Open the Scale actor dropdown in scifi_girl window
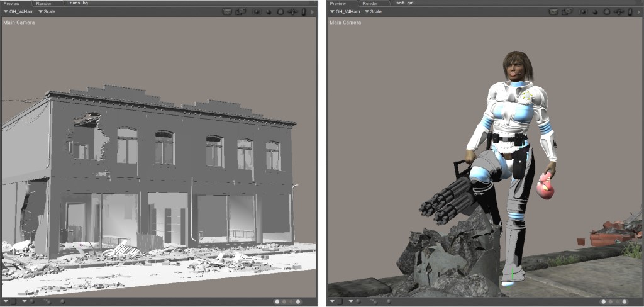 (374, 11)
